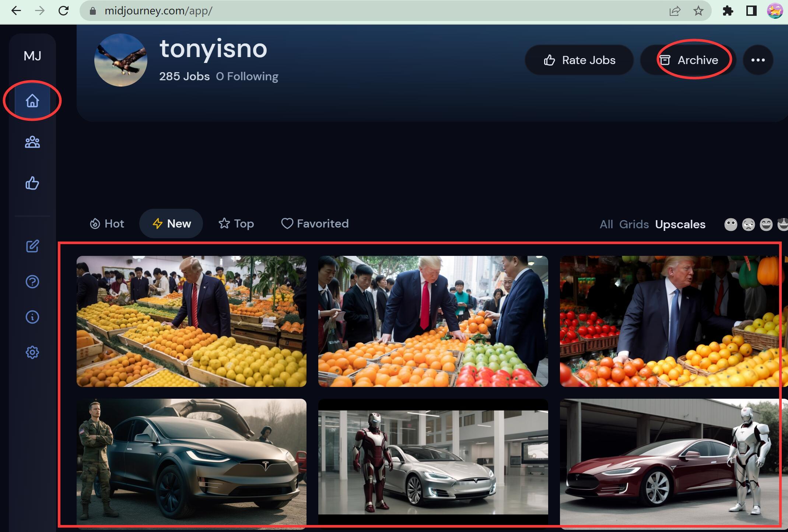
Task: Open the Home page in sidebar
Action: (x=32, y=101)
